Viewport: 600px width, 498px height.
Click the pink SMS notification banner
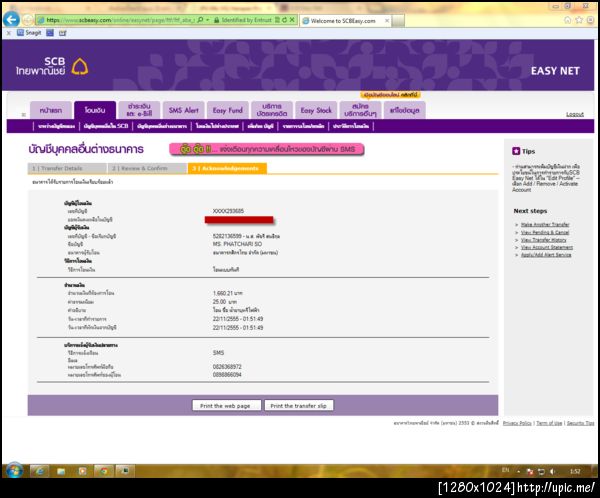point(266,149)
